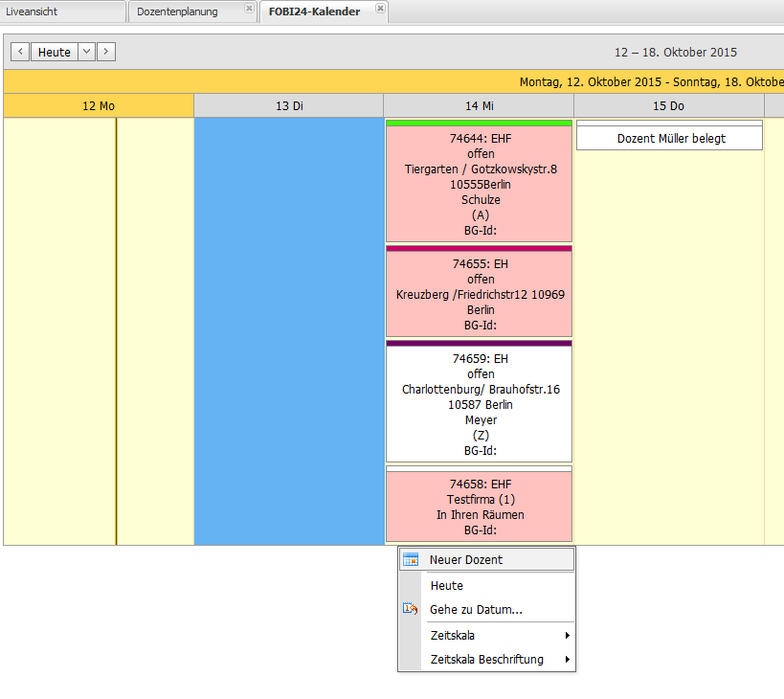
Task: Open the dropdown arrow next to Heute
Action: click(86, 52)
